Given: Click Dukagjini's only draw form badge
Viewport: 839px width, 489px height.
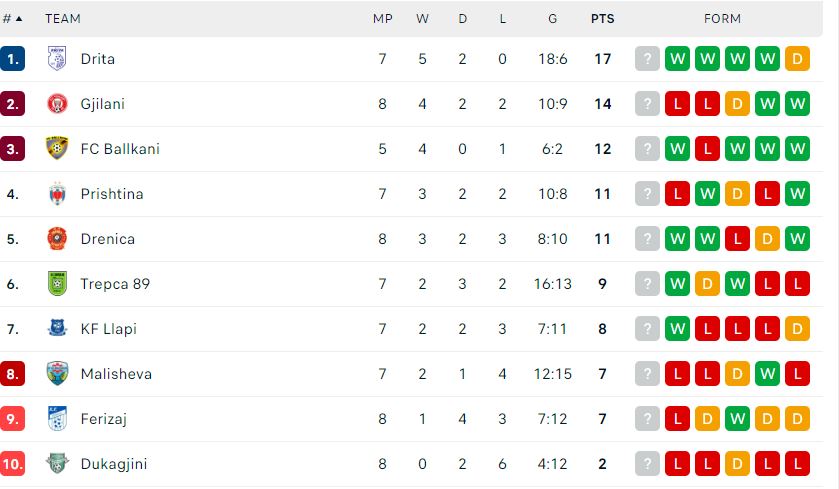Looking at the screenshot, I should tap(737, 463).
